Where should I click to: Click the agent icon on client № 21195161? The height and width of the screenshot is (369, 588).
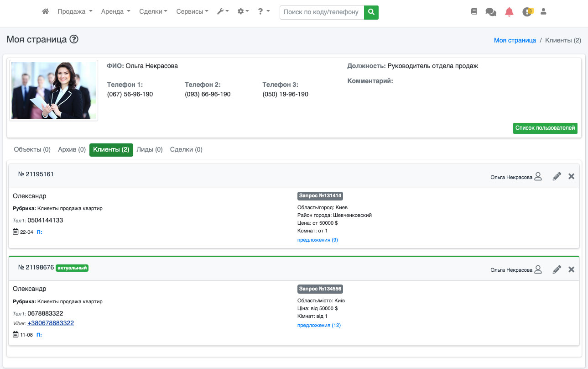538,177
